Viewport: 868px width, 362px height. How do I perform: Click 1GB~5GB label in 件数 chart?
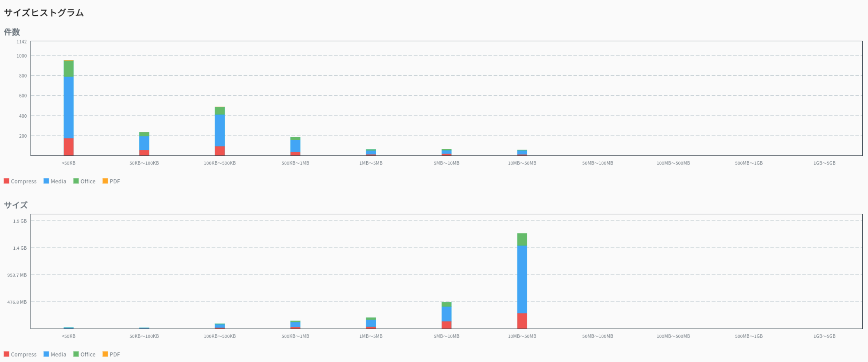coord(824,163)
